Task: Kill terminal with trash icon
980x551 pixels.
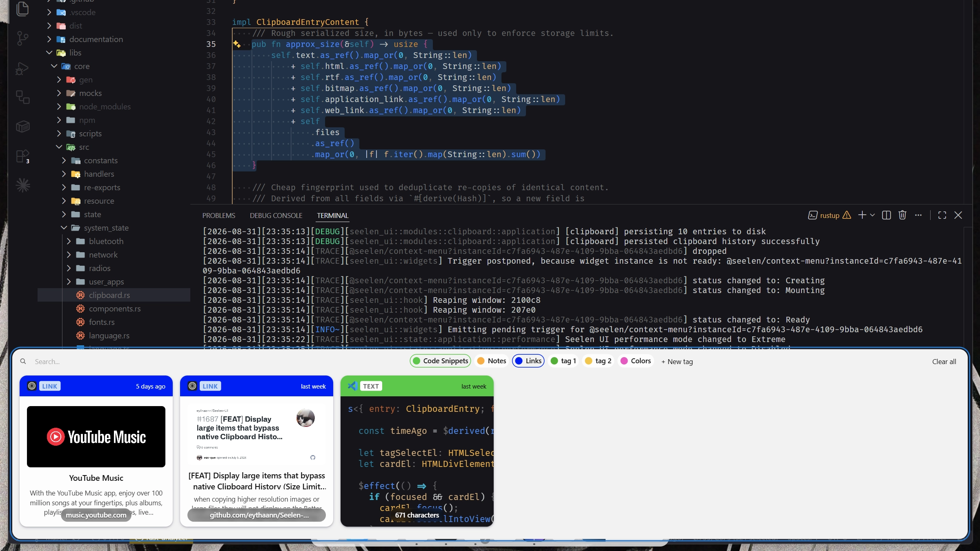Action: [902, 215]
